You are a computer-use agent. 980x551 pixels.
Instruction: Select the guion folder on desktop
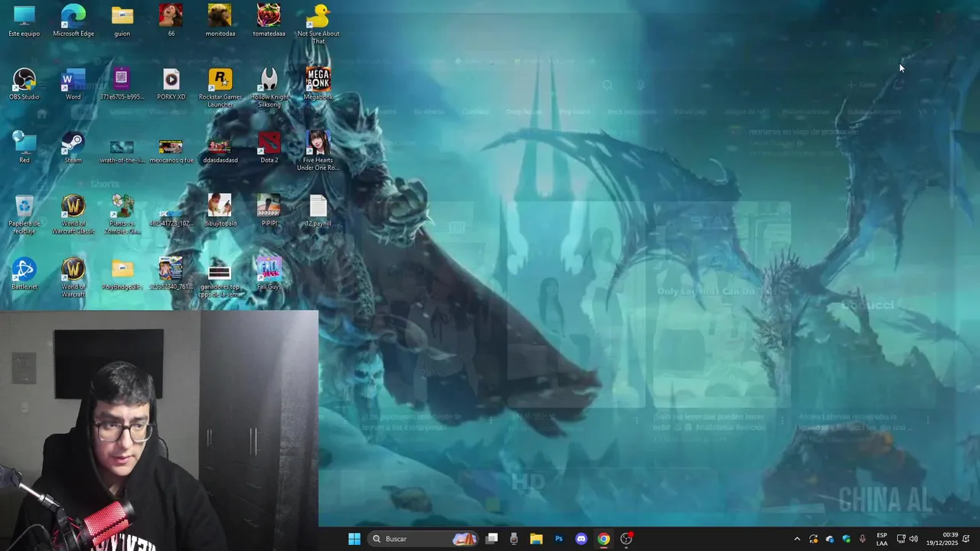pos(122,21)
